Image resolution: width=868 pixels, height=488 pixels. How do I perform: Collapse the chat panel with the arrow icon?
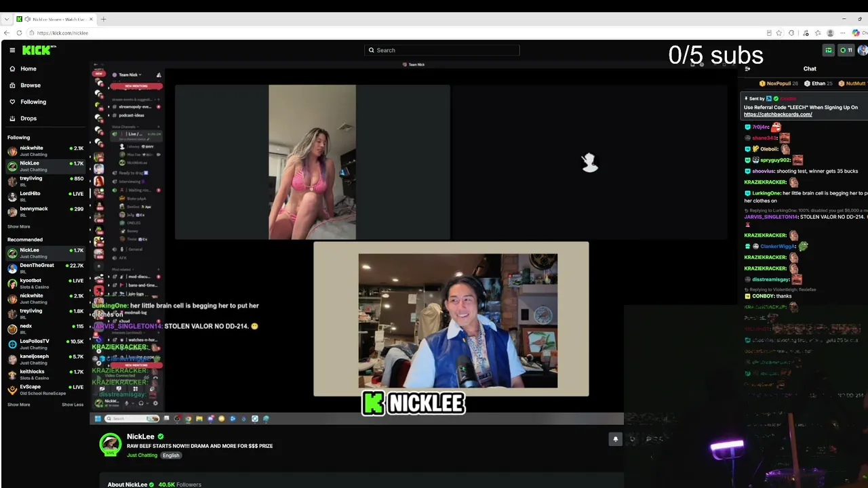pyautogui.click(x=747, y=68)
